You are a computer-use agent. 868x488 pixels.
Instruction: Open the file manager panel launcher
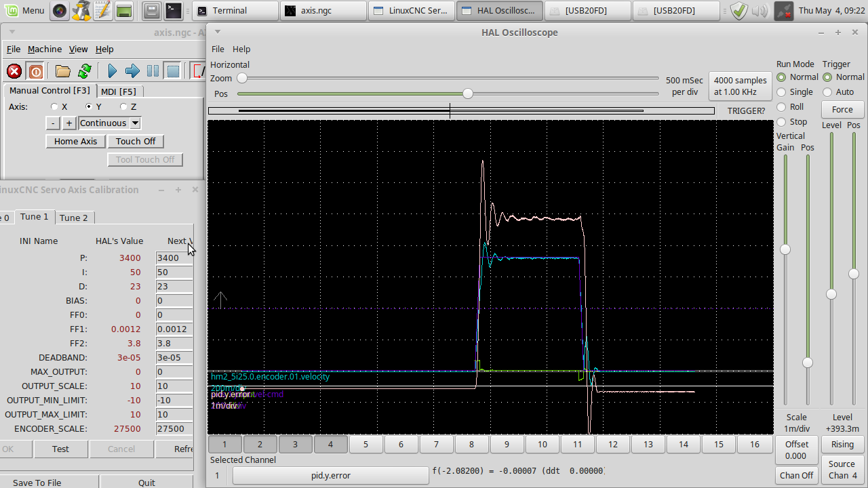[153, 10]
